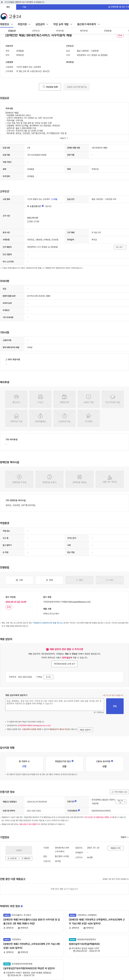Click the 직원대출제도 welfare icon
Image resolution: width=129 pixels, height=980 pixels.
[x=40, y=418]
